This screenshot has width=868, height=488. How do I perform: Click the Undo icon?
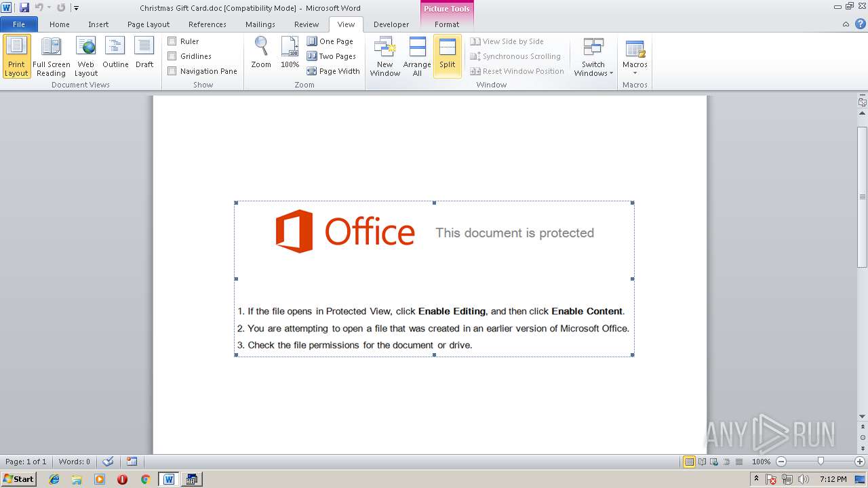coord(39,7)
